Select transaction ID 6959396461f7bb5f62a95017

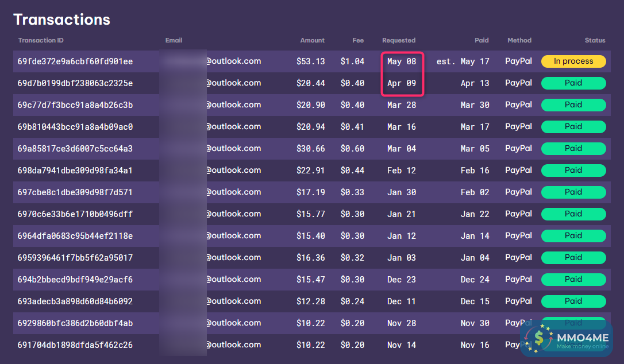click(75, 258)
